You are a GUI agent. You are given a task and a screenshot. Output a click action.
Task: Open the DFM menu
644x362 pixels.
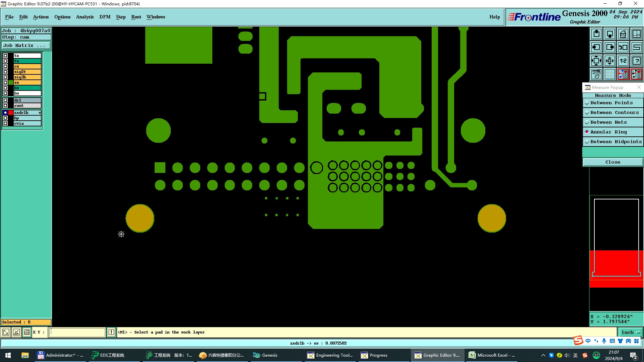(105, 17)
